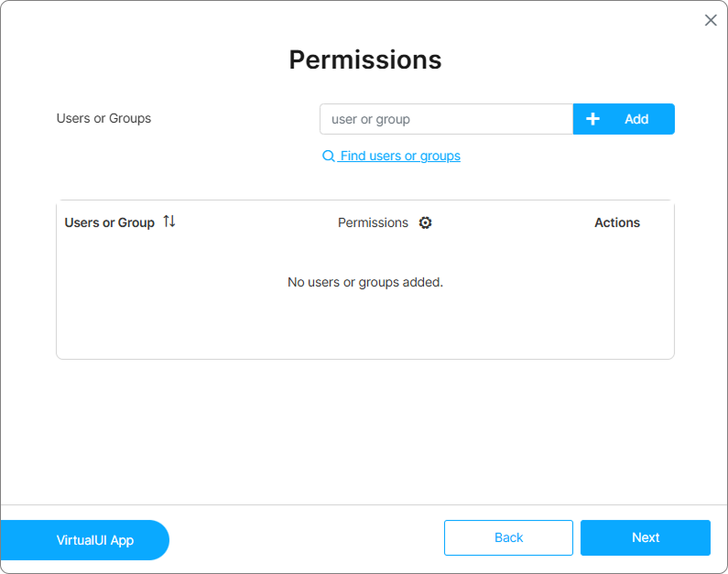Click the 'Users or Groups' field label
The width and height of the screenshot is (728, 574).
[103, 118]
